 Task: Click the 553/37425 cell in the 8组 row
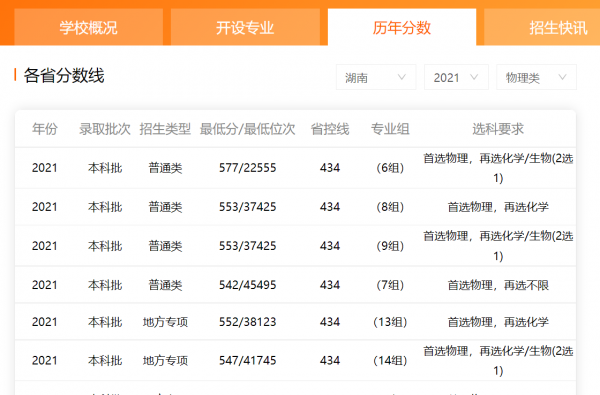(248, 207)
